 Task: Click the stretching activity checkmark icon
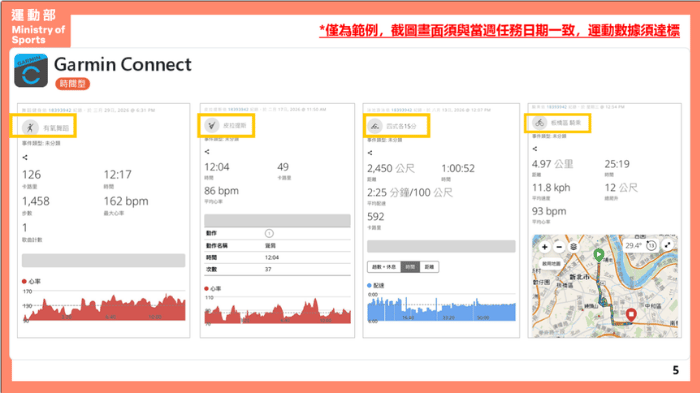212,125
